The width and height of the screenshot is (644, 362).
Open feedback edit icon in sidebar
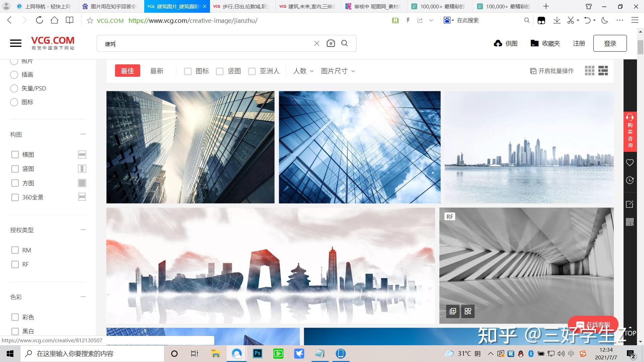pyautogui.click(x=630, y=204)
